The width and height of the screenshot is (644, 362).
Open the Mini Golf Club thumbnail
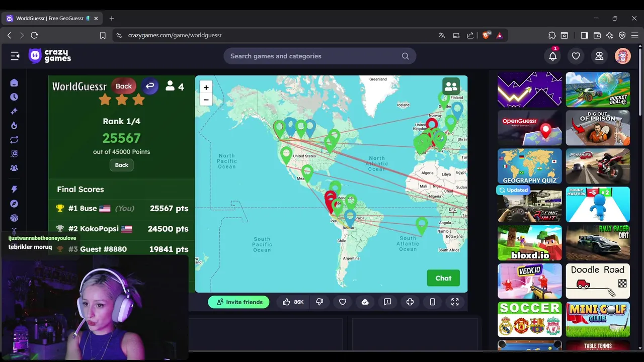[x=598, y=319]
